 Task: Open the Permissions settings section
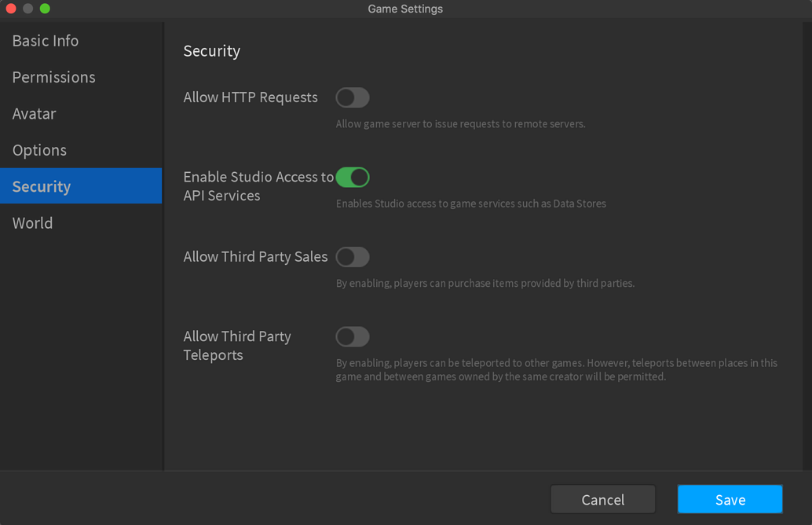click(x=53, y=77)
